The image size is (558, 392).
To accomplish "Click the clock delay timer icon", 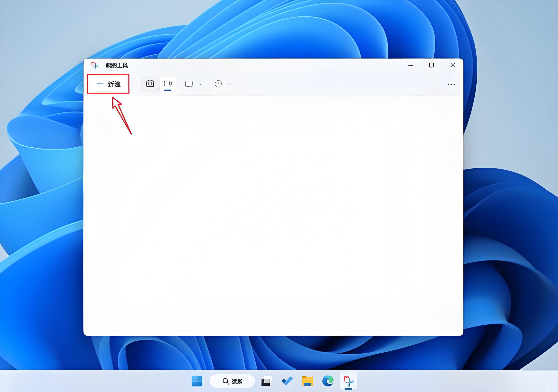I will 218,84.
